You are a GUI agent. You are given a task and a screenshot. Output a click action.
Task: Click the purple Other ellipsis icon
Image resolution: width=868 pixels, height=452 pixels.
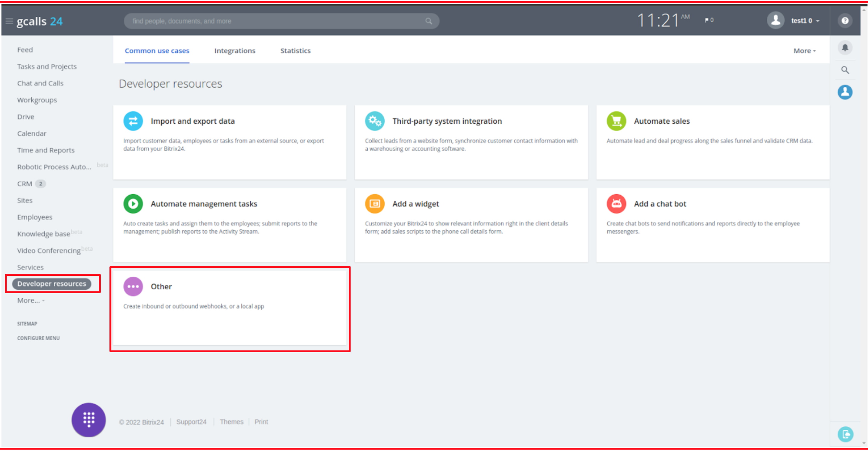[133, 287]
